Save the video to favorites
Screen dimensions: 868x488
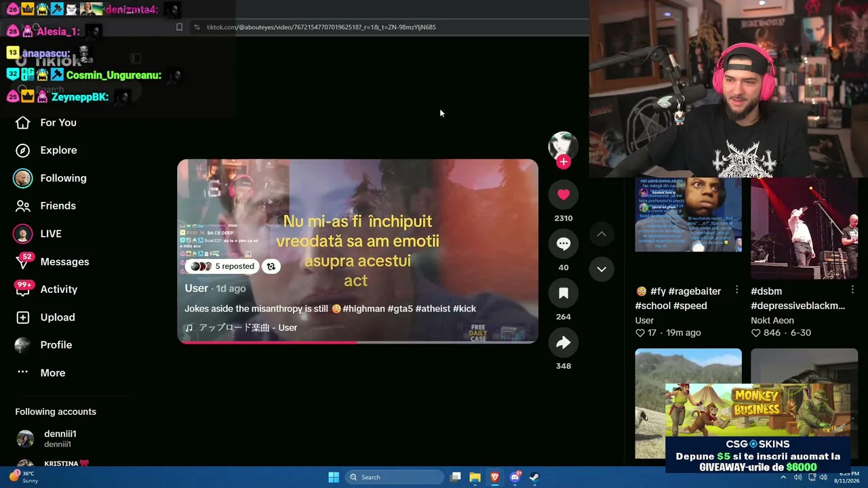(564, 293)
